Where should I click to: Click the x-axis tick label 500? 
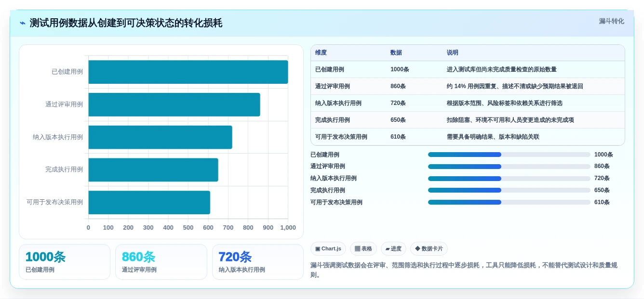[x=188, y=228]
